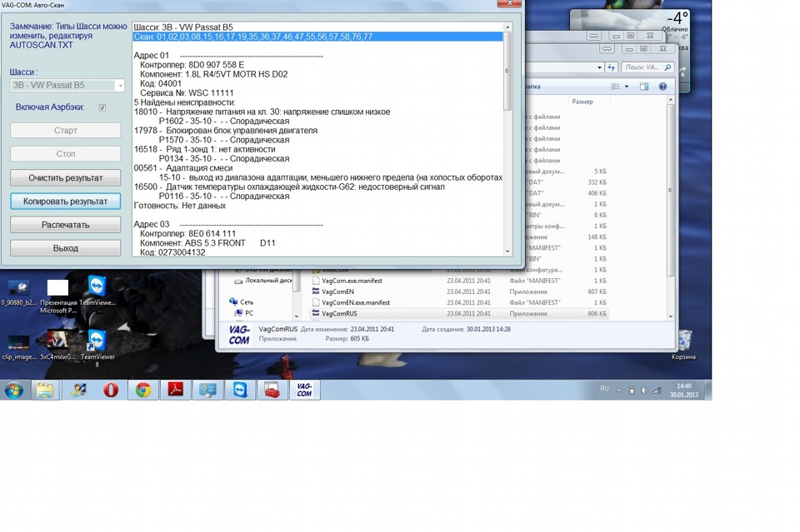
Task: Select VagComEN.exe.manifest file in Explorer
Action: (356, 303)
